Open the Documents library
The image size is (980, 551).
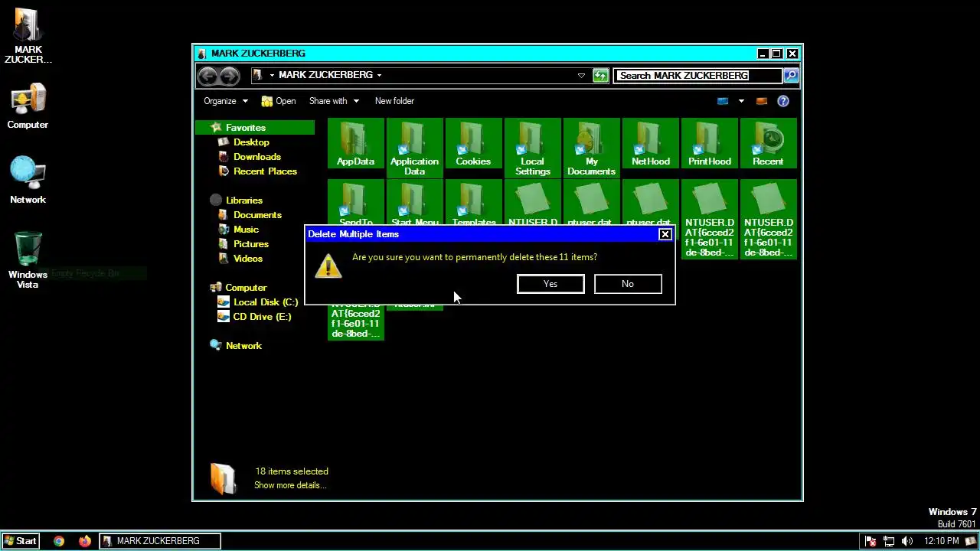257,215
